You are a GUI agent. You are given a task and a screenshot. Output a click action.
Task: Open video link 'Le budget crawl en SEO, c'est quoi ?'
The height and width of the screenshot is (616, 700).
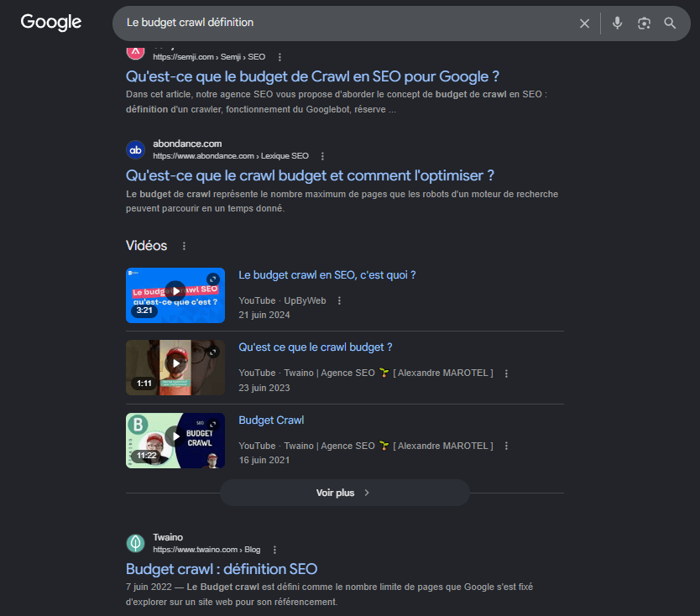326,275
